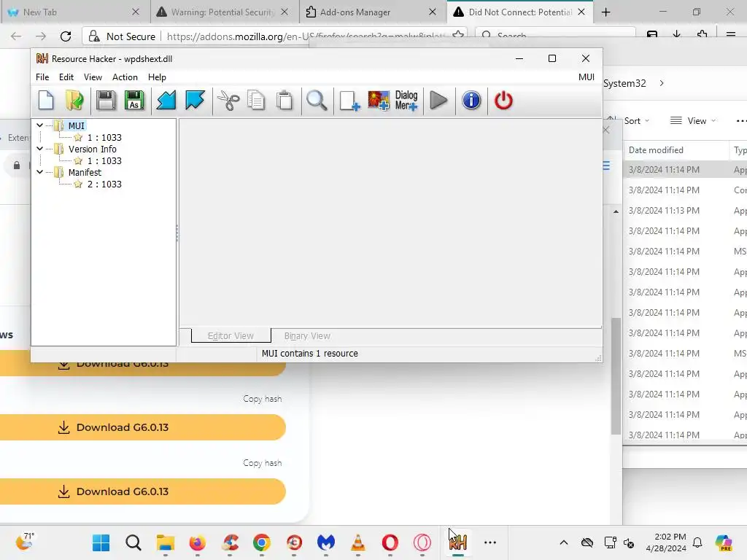
Task: Open Windows taskbar search
Action: point(133,542)
